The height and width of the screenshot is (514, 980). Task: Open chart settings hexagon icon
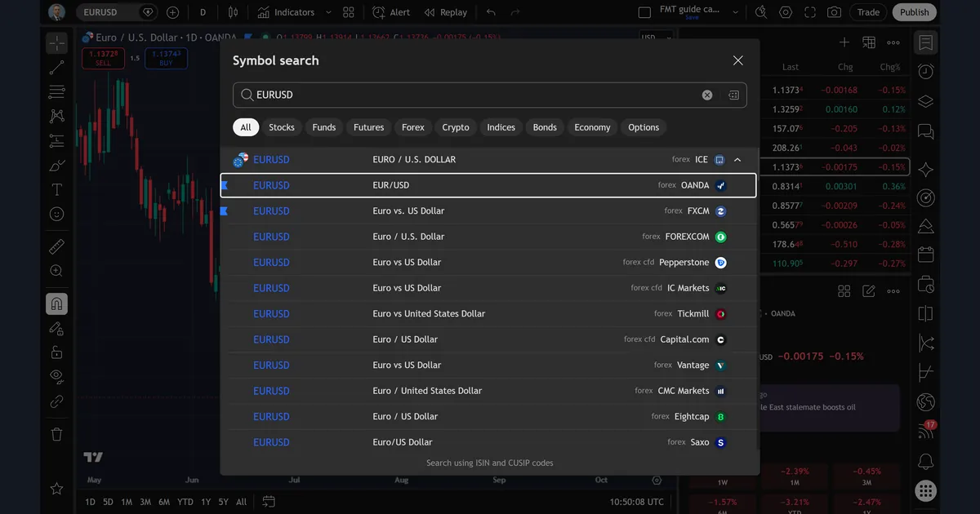click(x=786, y=12)
